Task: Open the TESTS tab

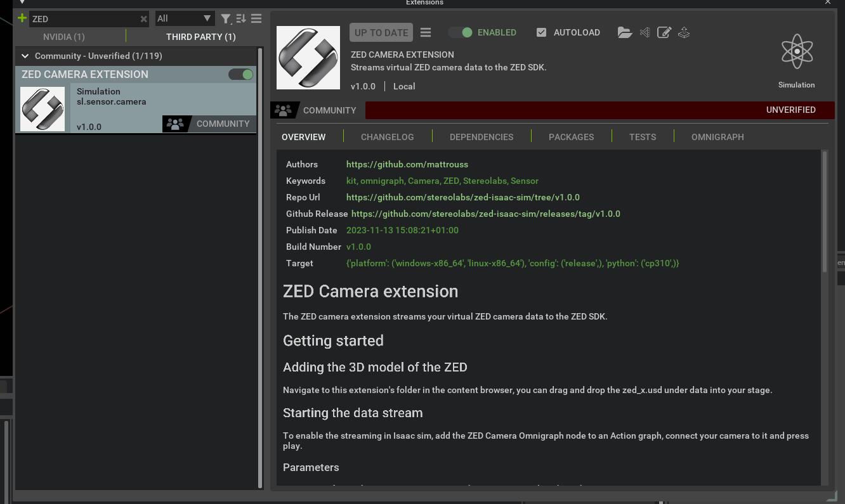Action: tap(643, 137)
